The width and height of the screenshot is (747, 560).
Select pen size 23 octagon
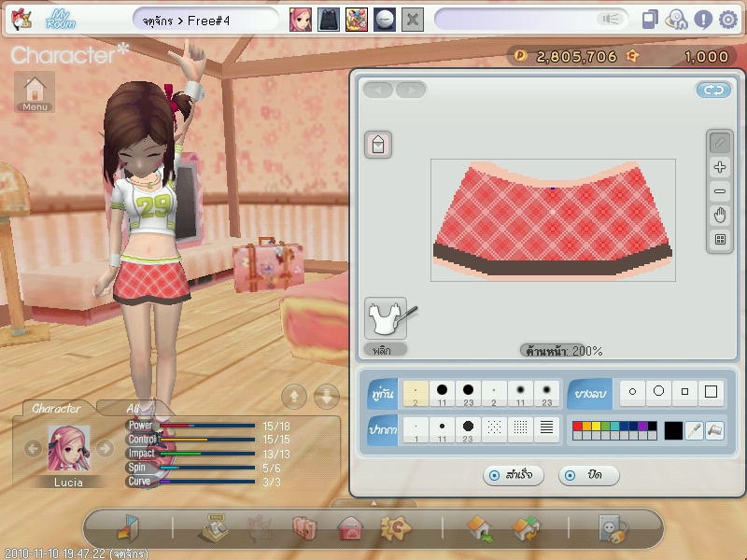468,429
